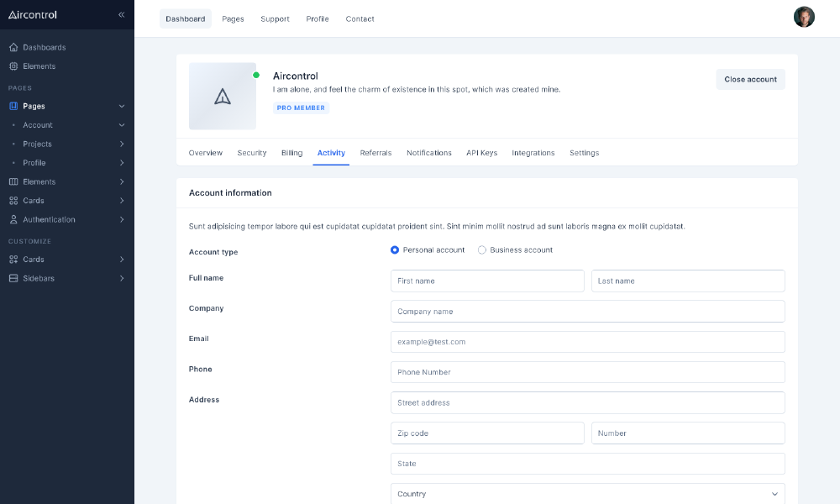Select the Business account radio button

[482, 250]
